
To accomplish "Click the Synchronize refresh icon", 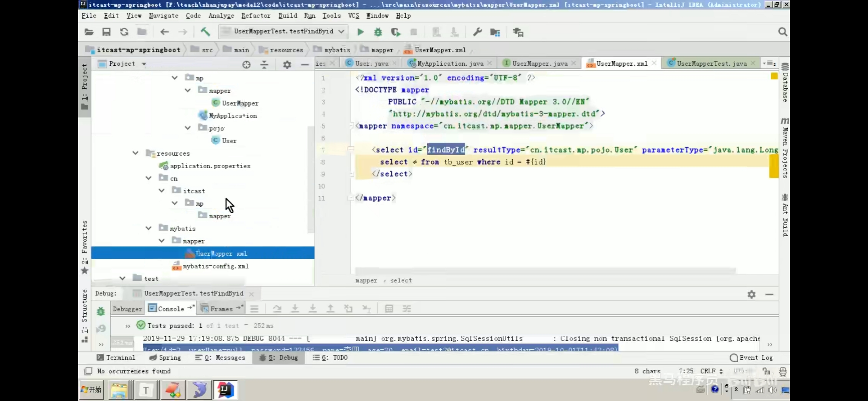I will [x=124, y=32].
